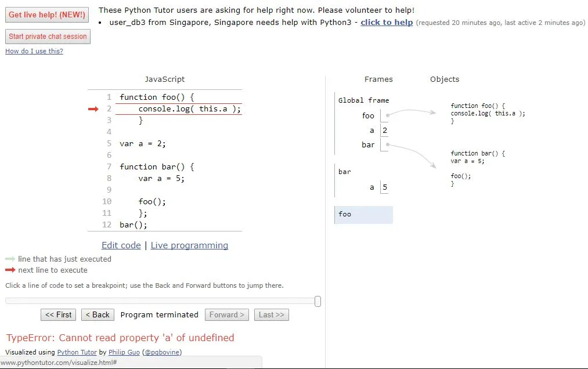
Task: Click the Last step button
Action: pyautogui.click(x=271, y=314)
